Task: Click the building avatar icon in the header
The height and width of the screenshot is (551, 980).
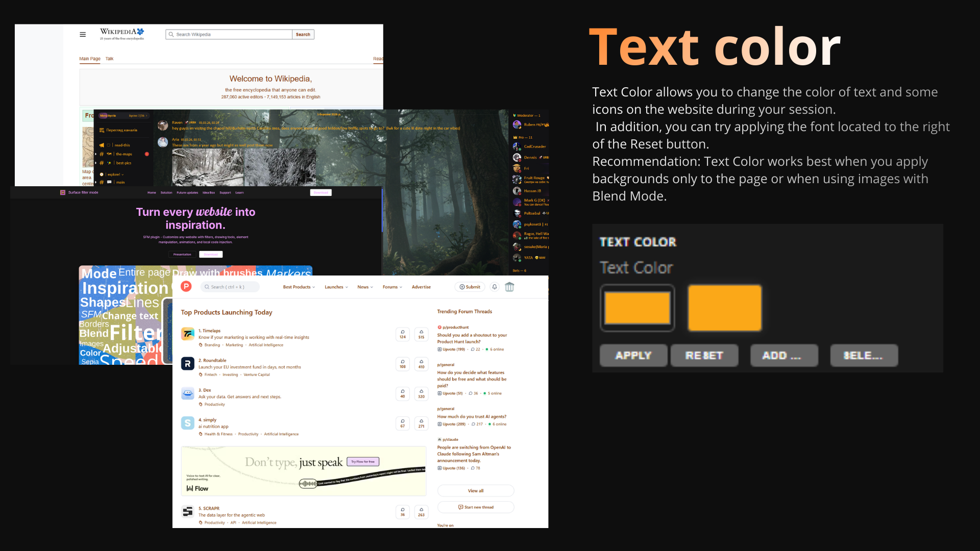Action: (509, 287)
